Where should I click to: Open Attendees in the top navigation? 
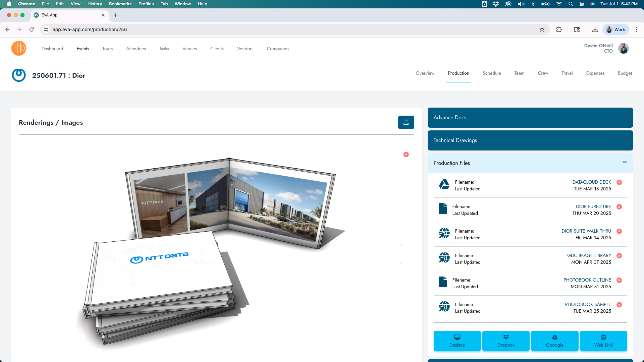(x=136, y=49)
